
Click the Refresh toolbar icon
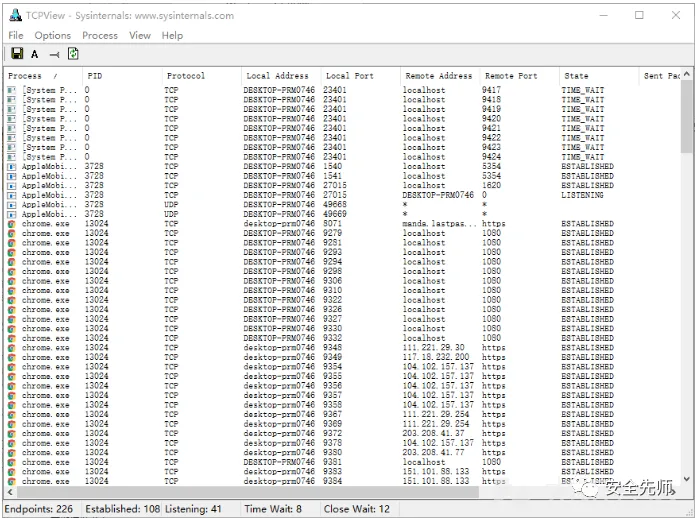73,54
